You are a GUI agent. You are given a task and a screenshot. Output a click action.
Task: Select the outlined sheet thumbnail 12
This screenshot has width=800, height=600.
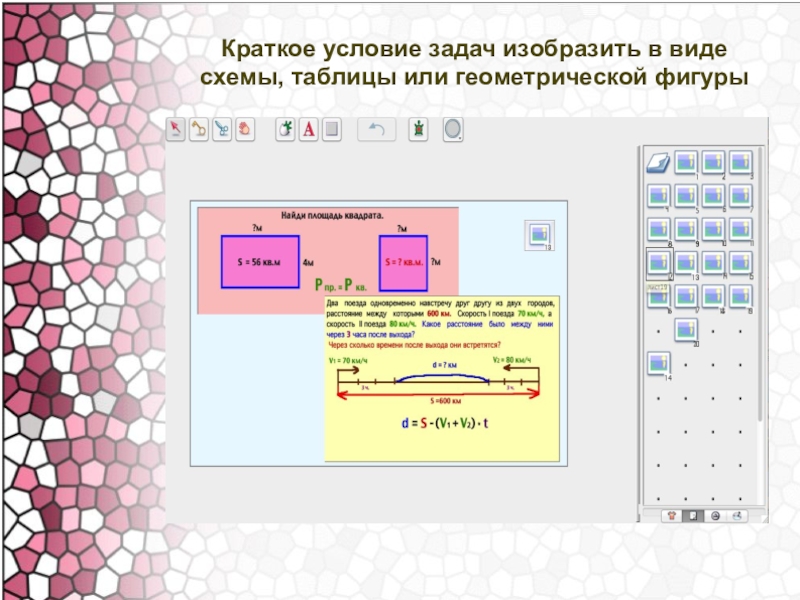pos(659,264)
